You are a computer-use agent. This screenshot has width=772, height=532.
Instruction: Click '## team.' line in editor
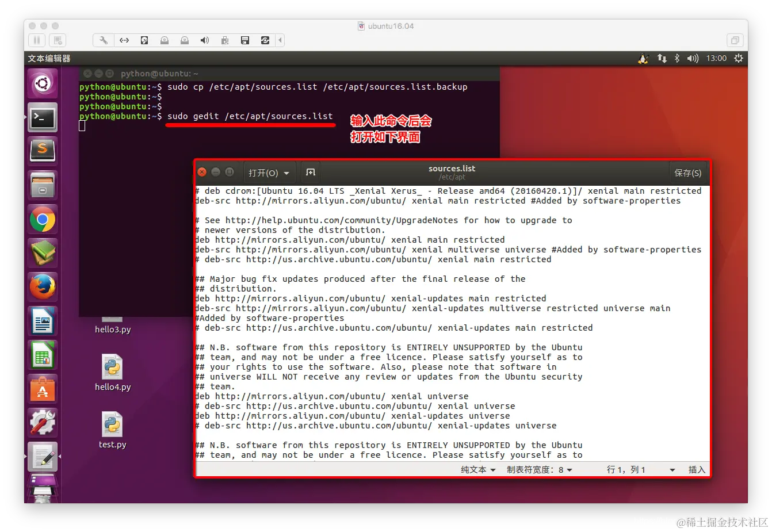point(215,386)
